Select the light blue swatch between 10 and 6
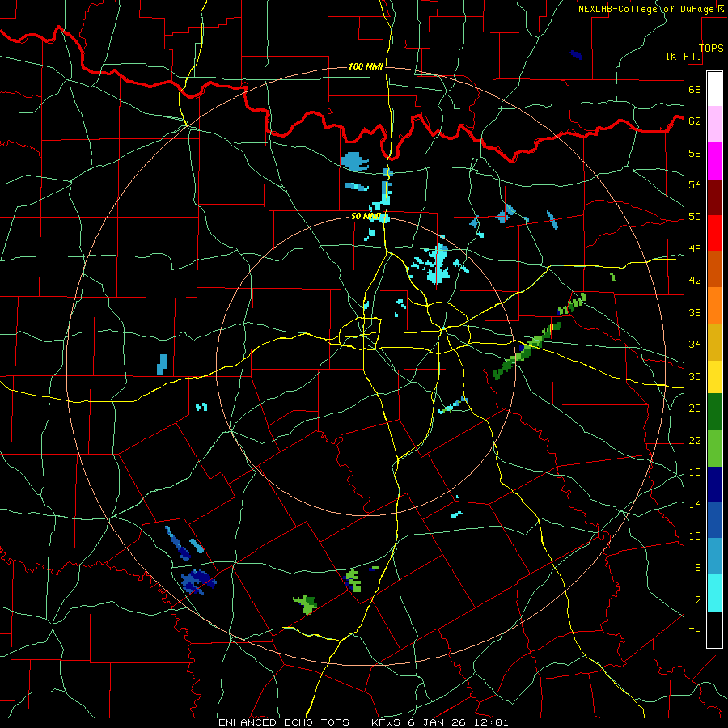The height and width of the screenshot is (728, 728). [714, 556]
